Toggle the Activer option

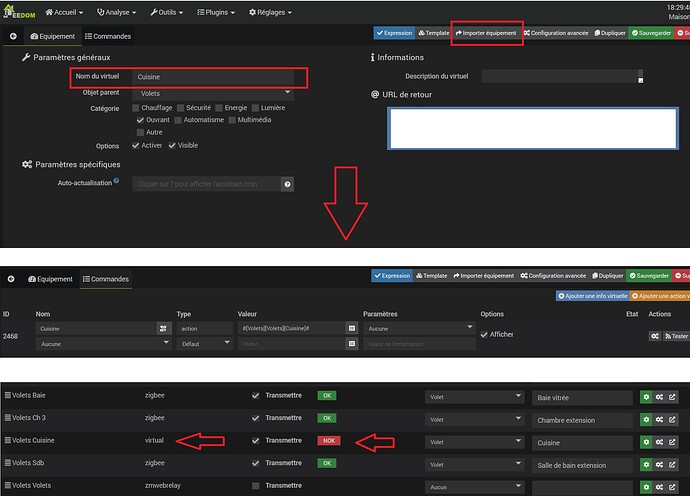tap(136, 145)
